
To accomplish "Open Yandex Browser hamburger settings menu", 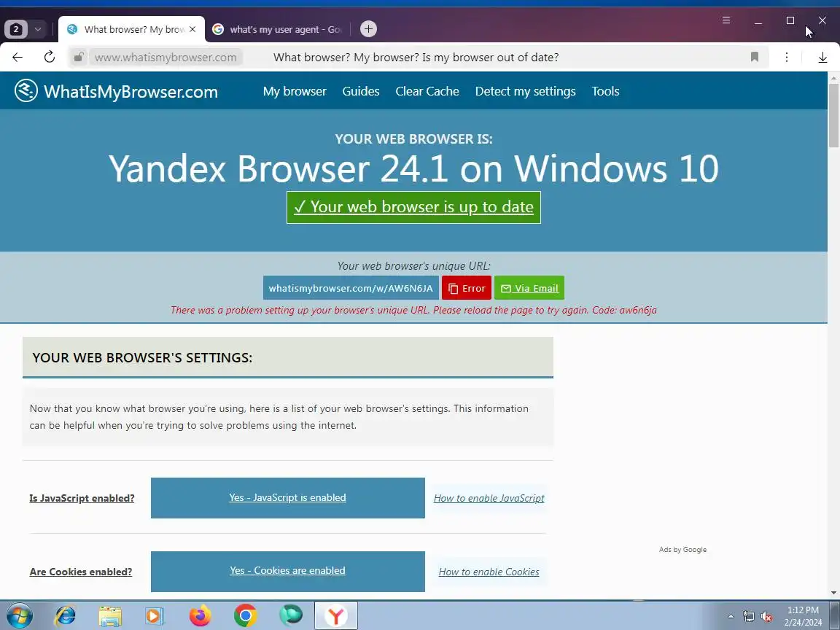I will [726, 20].
